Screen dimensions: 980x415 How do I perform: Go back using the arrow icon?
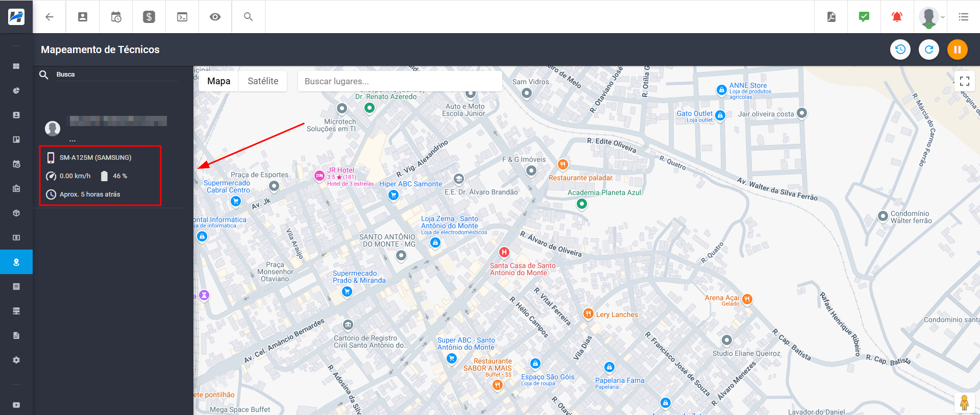pyautogui.click(x=50, y=17)
